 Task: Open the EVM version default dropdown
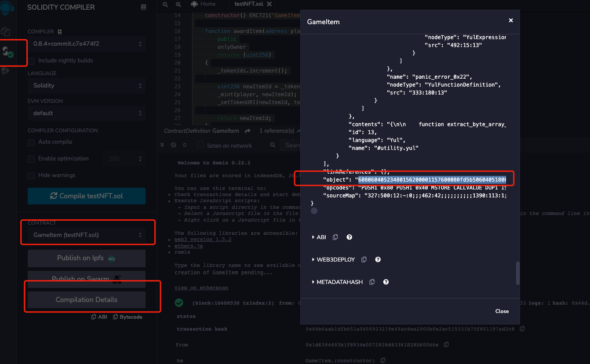click(x=87, y=113)
